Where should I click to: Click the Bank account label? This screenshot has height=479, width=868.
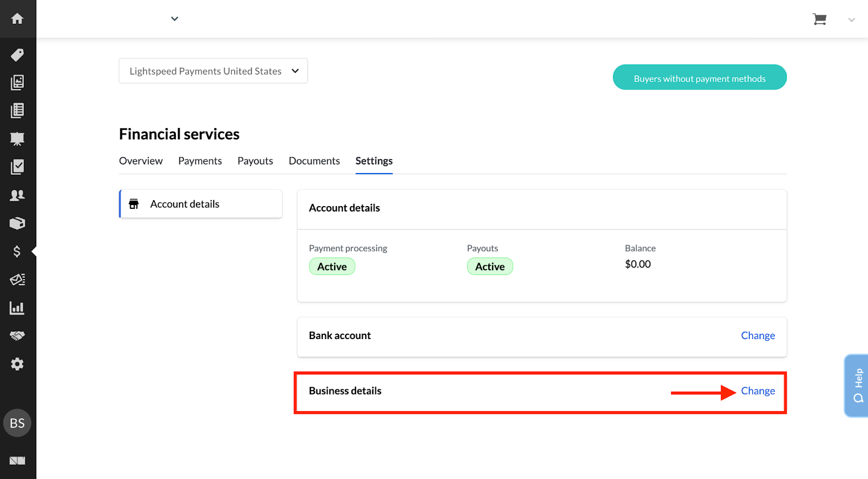pyautogui.click(x=340, y=336)
